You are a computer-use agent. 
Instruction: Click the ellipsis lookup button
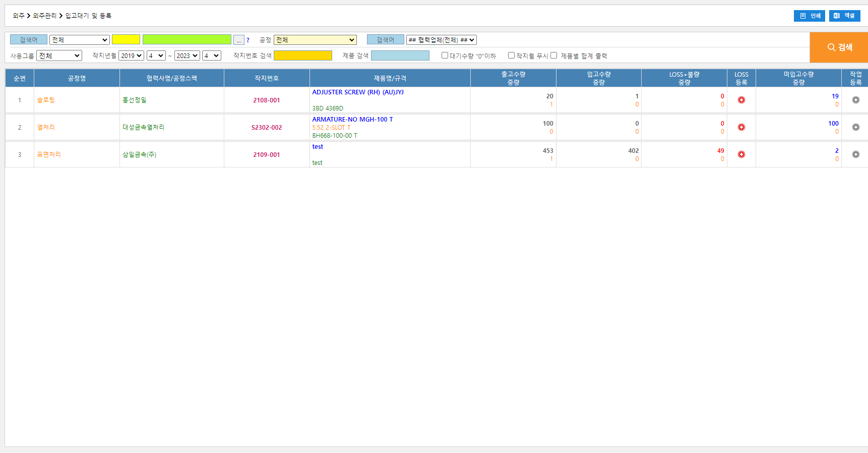coord(239,40)
